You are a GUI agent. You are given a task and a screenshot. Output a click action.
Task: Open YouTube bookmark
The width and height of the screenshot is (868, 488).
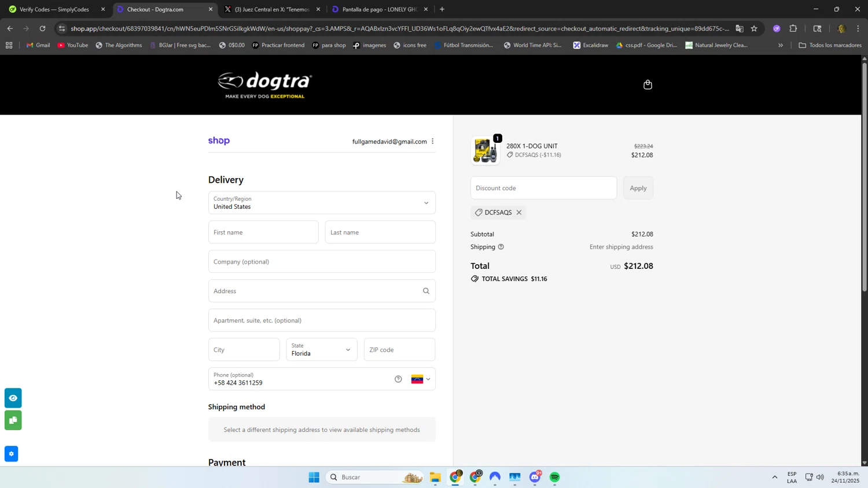click(x=72, y=45)
